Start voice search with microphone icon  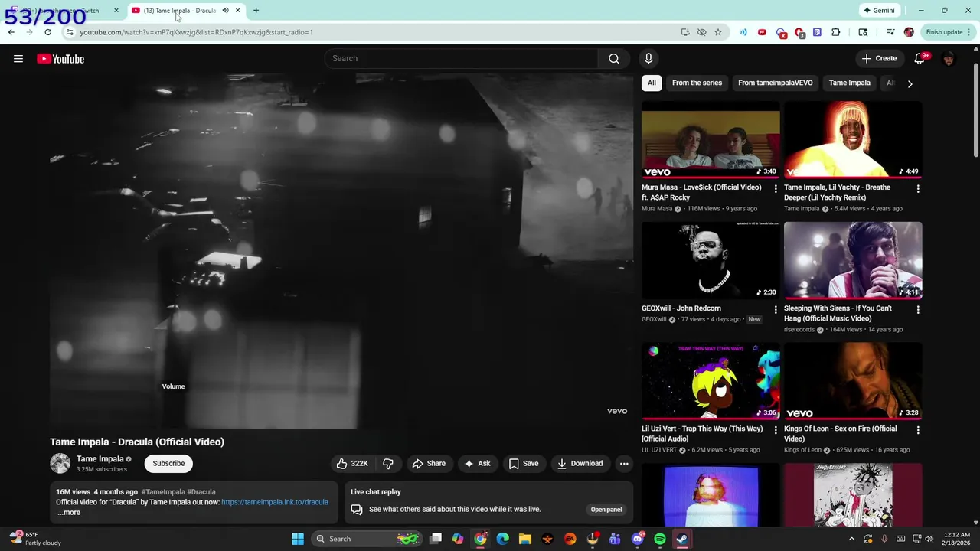coord(648,59)
